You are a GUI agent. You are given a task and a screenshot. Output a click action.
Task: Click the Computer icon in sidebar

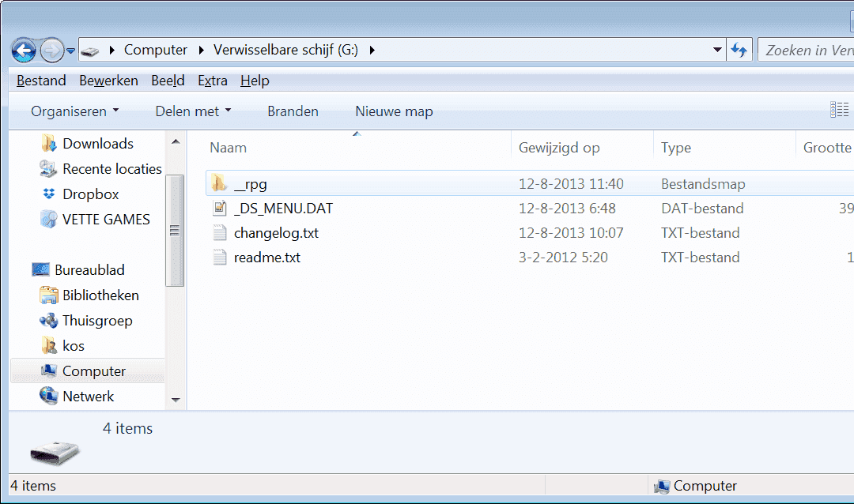pos(49,370)
